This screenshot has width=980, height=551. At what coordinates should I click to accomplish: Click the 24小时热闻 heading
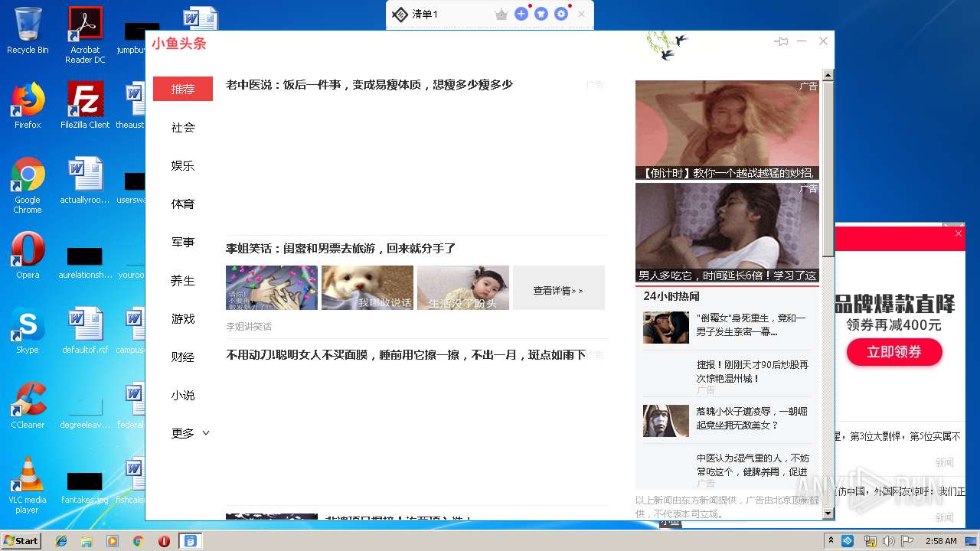[671, 296]
